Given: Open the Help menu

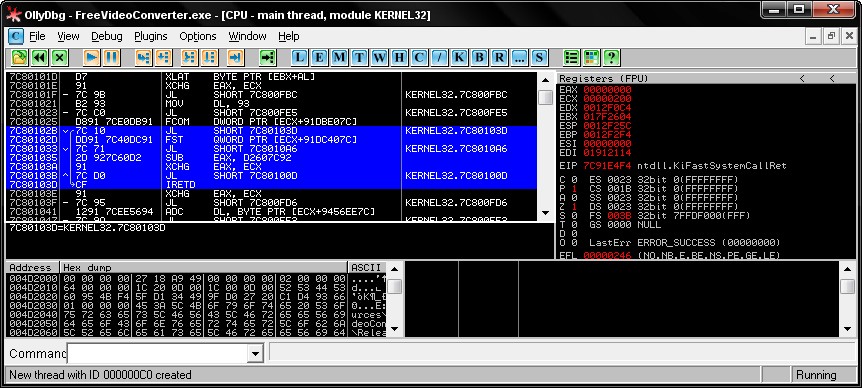Looking at the screenshot, I should [x=289, y=36].
